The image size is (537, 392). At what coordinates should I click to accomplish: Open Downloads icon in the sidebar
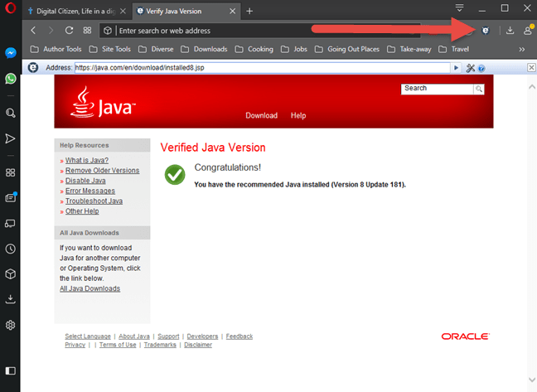11,299
